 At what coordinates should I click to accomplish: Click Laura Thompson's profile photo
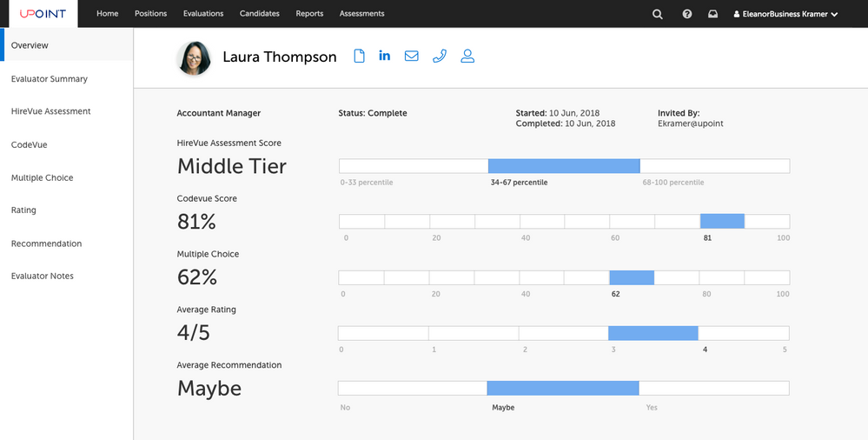(x=194, y=58)
